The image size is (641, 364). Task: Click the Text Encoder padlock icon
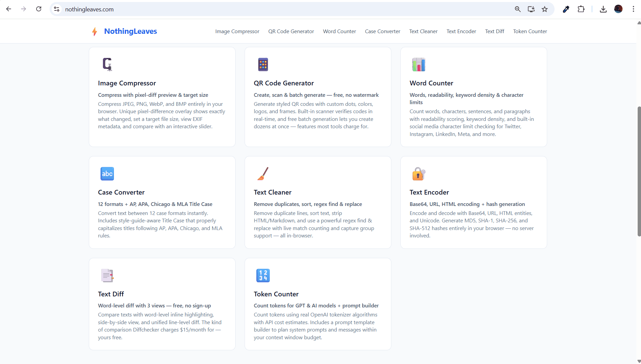pyautogui.click(x=419, y=174)
